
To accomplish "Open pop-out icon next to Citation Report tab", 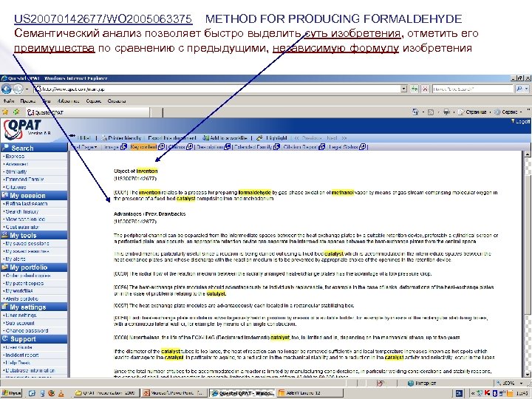I will [x=321, y=146].
